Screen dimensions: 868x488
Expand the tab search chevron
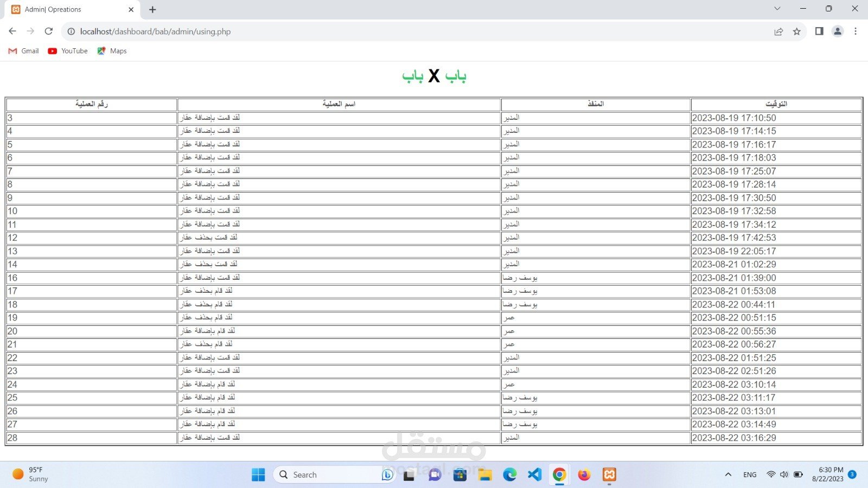777,9
